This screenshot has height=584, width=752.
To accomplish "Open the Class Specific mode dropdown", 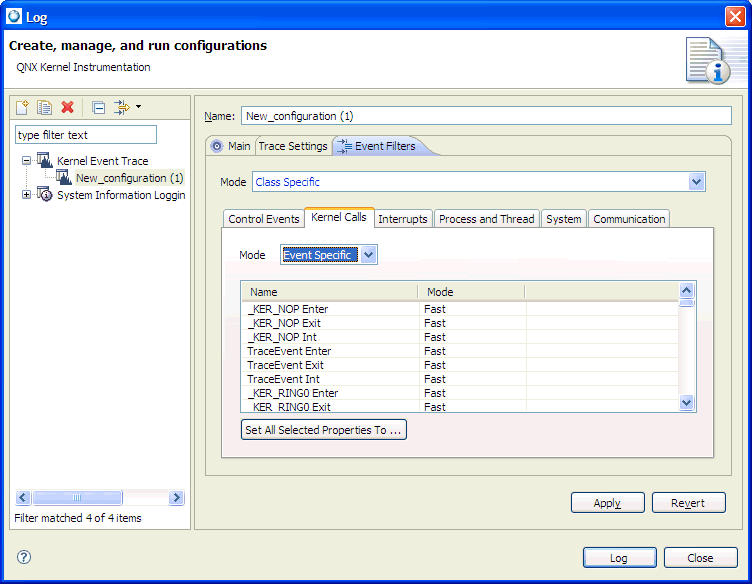I will (x=697, y=182).
